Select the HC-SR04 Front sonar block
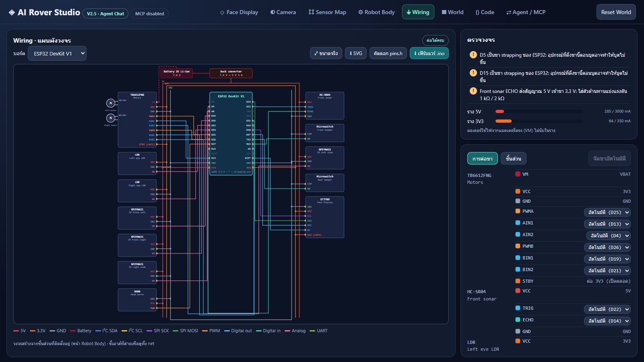 point(324,106)
